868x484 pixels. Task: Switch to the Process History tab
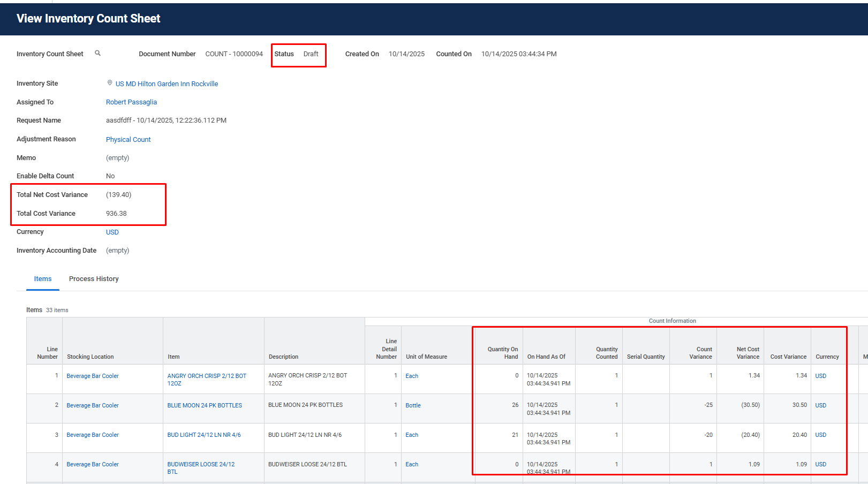point(94,279)
